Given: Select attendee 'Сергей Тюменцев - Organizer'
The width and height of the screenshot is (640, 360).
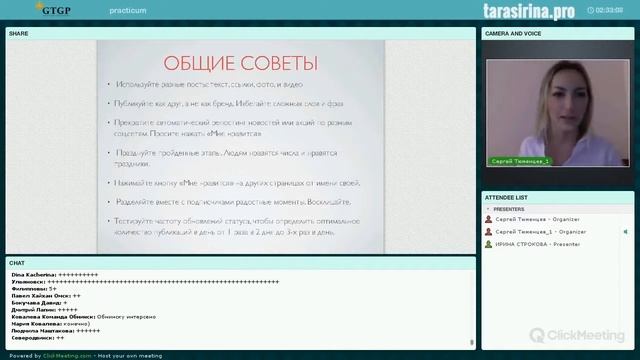Looking at the screenshot, I should point(537,219).
